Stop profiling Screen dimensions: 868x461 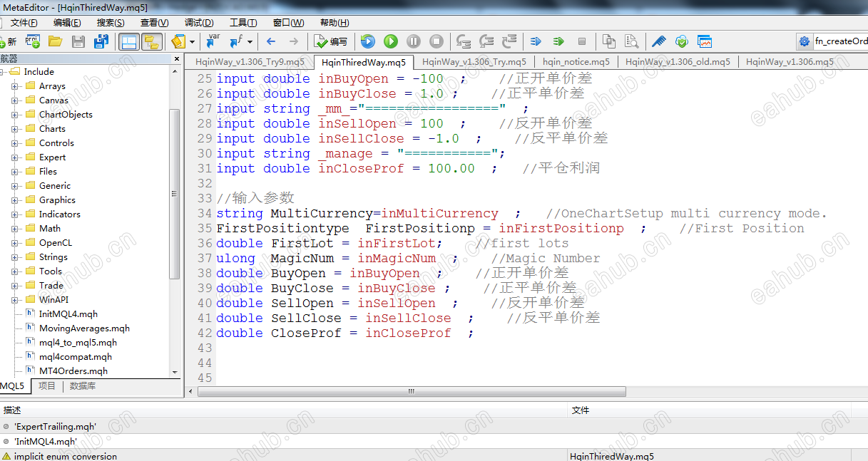pyautogui.click(x=582, y=41)
